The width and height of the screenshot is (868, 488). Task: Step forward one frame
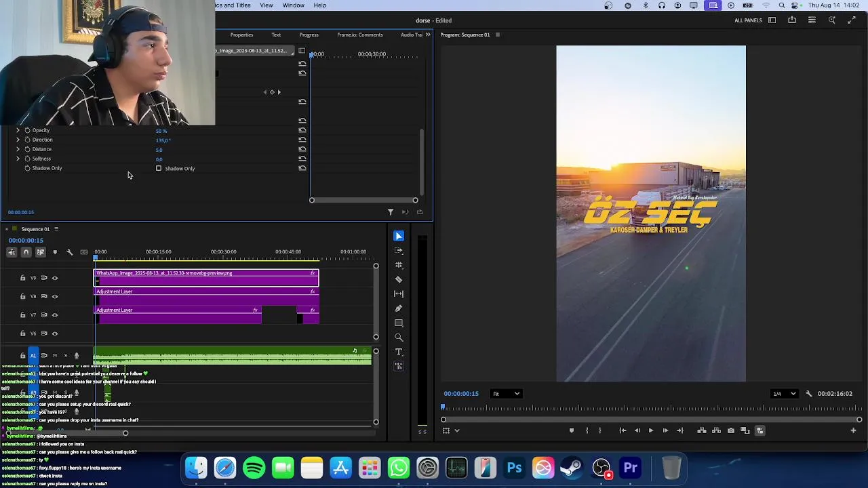click(665, 430)
